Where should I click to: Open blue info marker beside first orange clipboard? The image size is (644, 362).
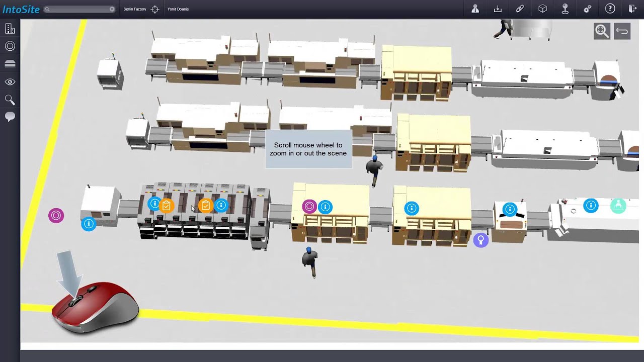click(x=154, y=204)
